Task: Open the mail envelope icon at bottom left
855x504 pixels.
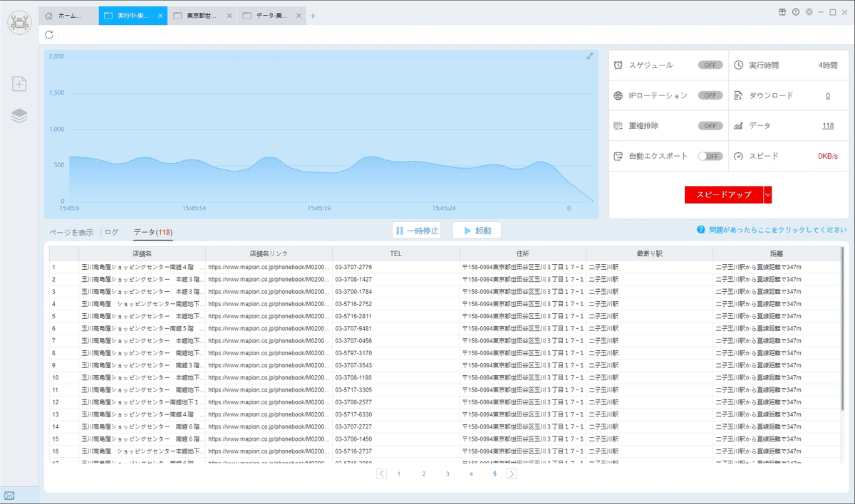Action: click(x=9, y=495)
